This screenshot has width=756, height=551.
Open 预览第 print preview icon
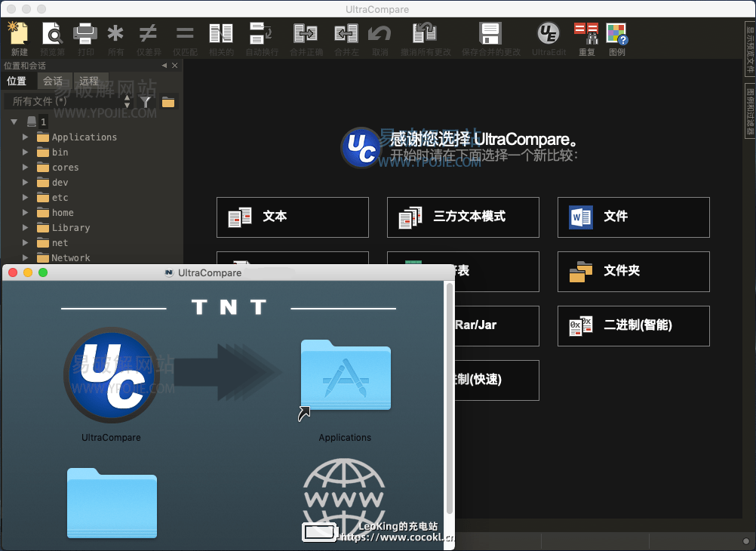[x=52, y=34]
